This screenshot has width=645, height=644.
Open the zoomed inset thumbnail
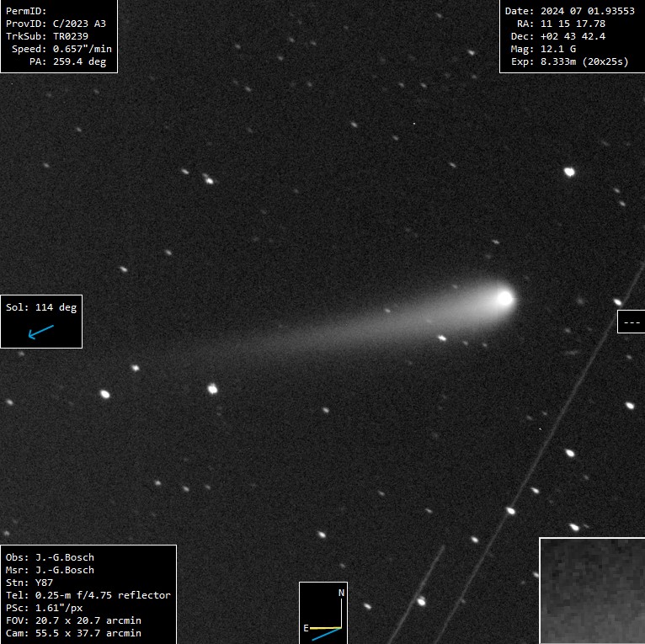[592, 590]
